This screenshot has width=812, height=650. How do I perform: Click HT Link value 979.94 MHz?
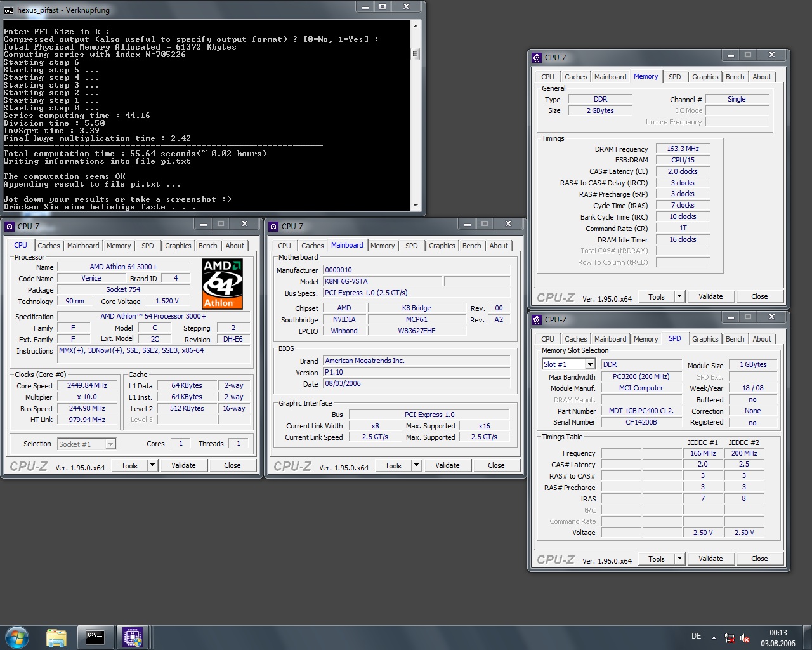coord(87,420)
